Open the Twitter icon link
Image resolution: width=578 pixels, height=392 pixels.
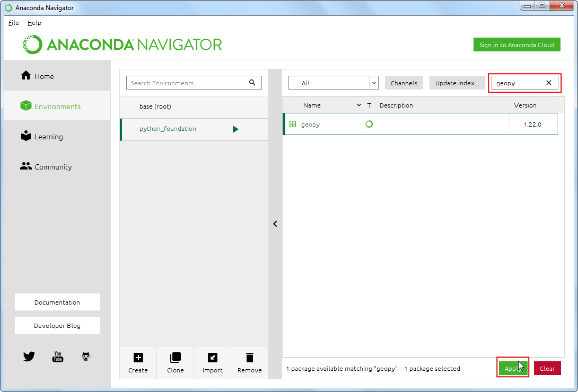click(29, 357)
